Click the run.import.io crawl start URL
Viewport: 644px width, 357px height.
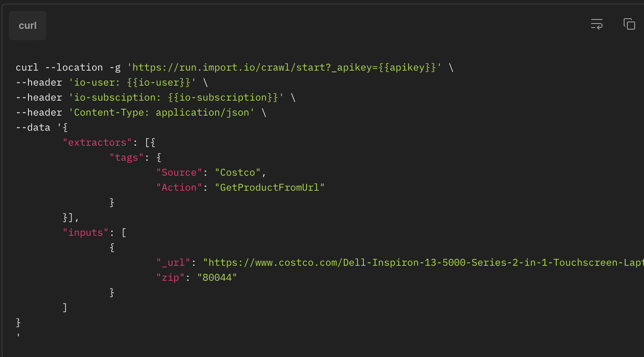coord(284,67)
